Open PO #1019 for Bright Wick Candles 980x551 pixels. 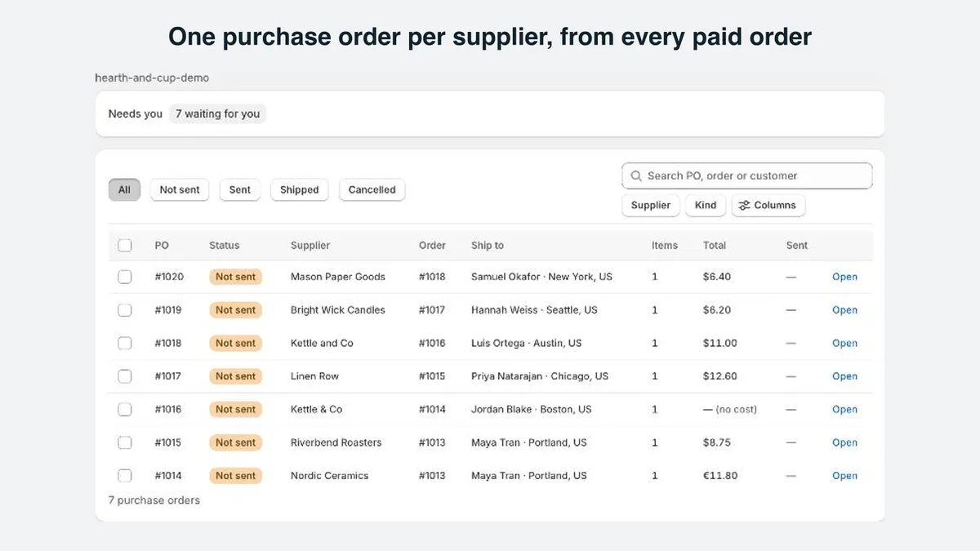pyautogui.click(x=844, y=310)
